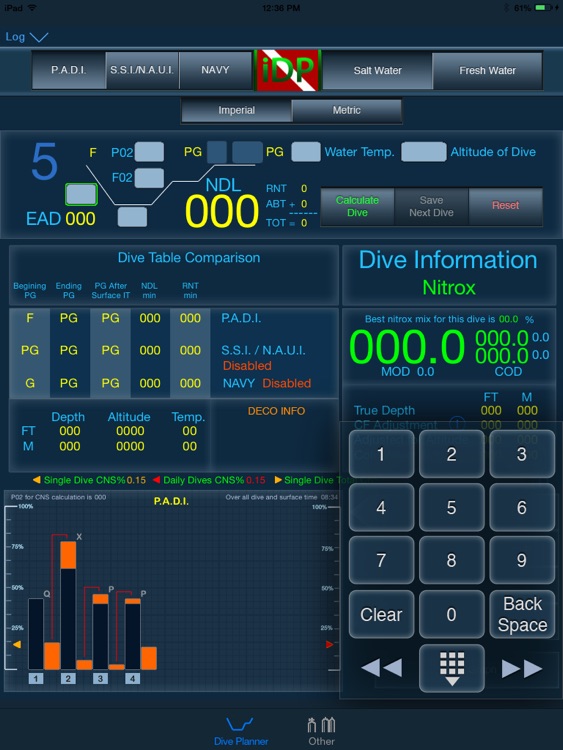
Task: Tap the F02 input box
Action: pyautogui.click(x=149, y=178)
